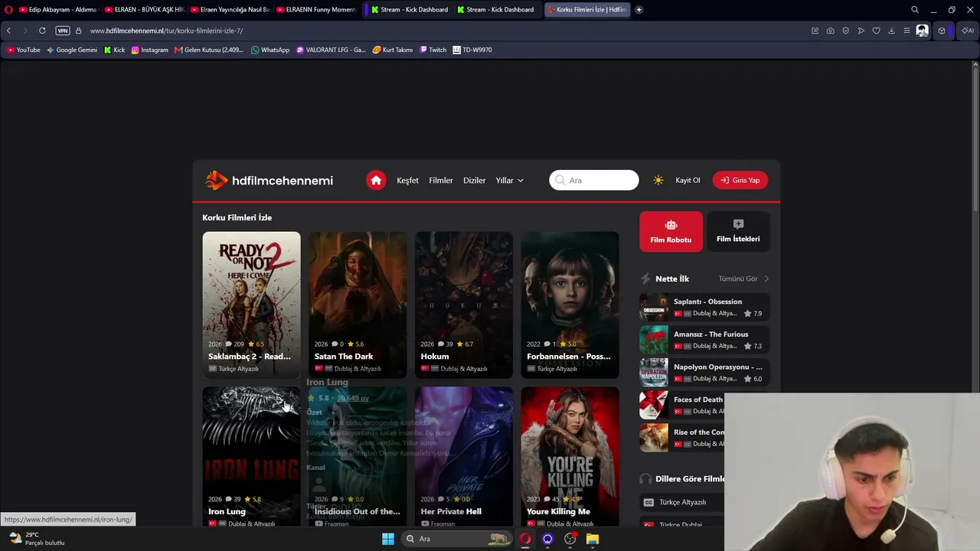Toggle the sun light/dark theme switch
980x551 pixels.
pos(658,181)
